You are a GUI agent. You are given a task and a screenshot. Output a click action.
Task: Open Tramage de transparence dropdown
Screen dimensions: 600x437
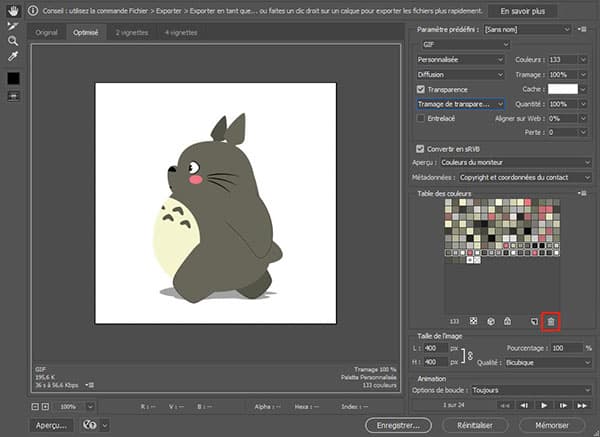click(460, 104)
